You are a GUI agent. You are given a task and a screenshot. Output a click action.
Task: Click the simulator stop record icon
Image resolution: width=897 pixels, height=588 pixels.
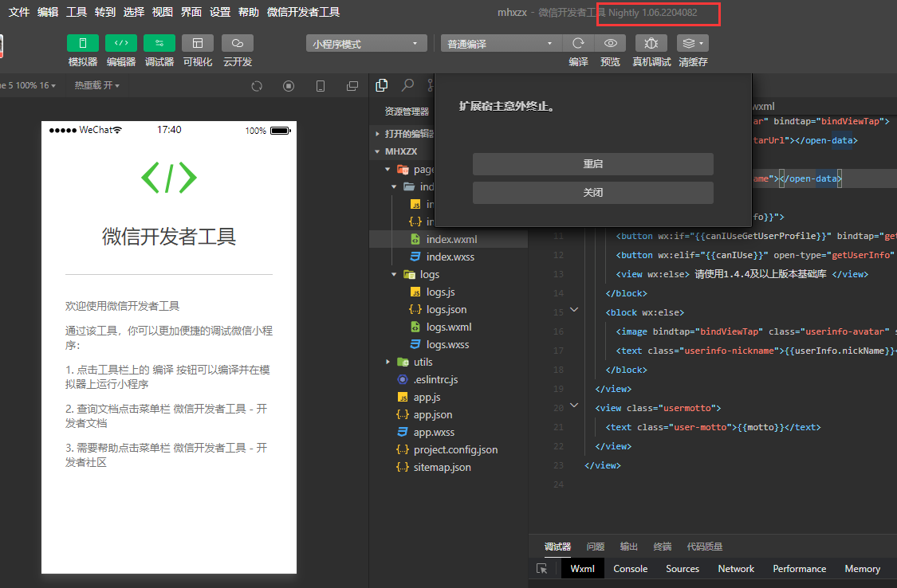(x=289, y=86)
